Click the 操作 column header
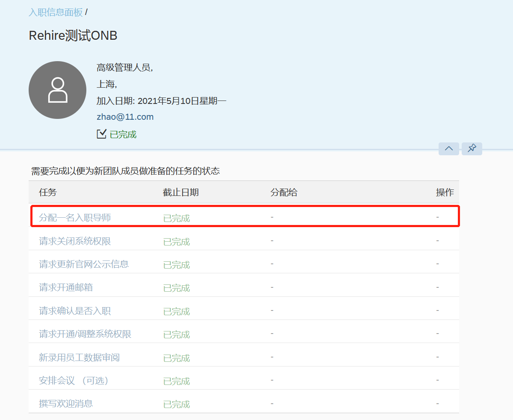 pos(445,192)
